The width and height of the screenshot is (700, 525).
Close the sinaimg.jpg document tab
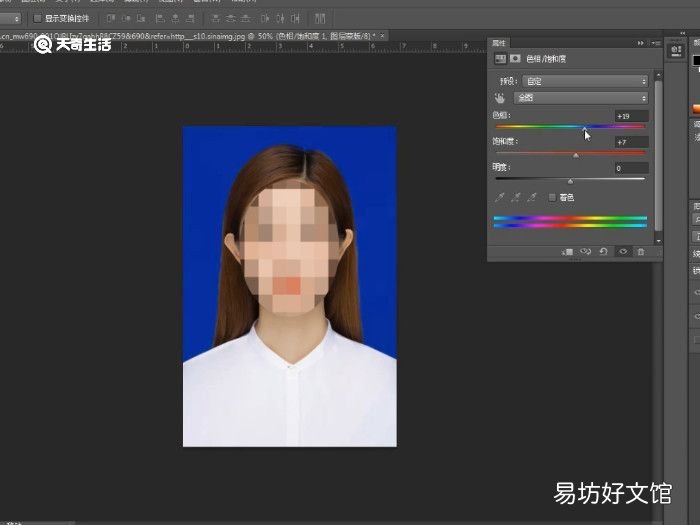click(382, 36)
